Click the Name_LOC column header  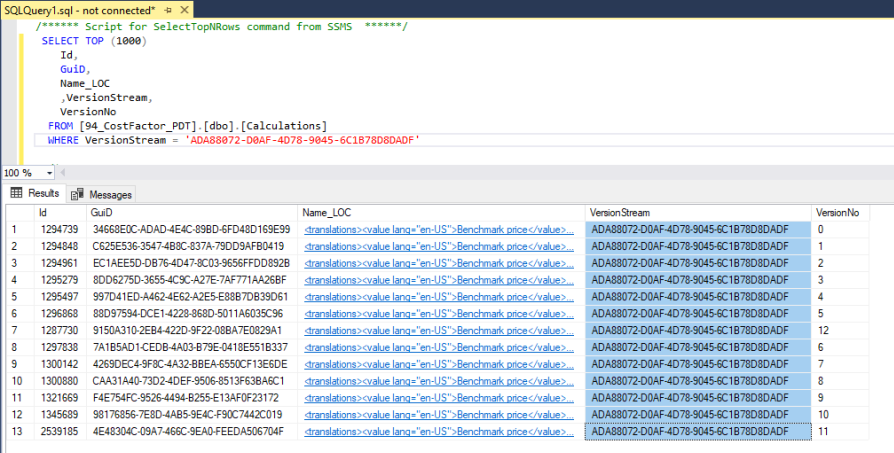[441, 213]
